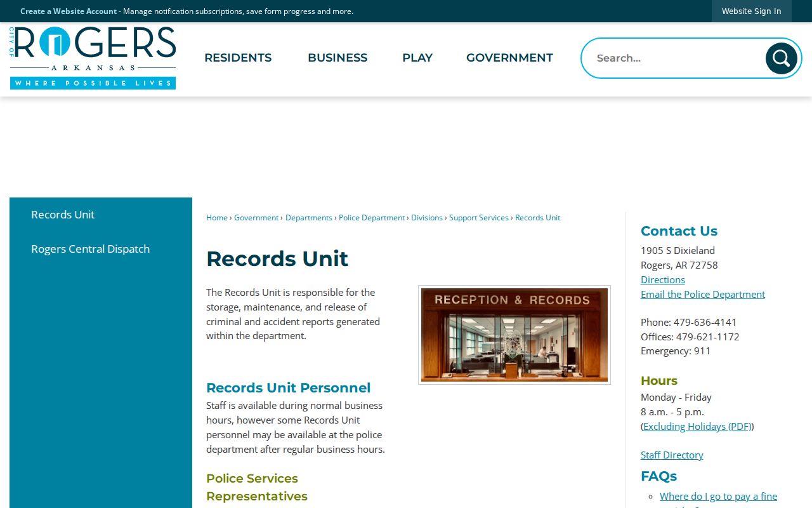This screenshot has width=812, height=508.
Task: Go to Departments in the breadcrumb
Action: [x=309, y=218]
